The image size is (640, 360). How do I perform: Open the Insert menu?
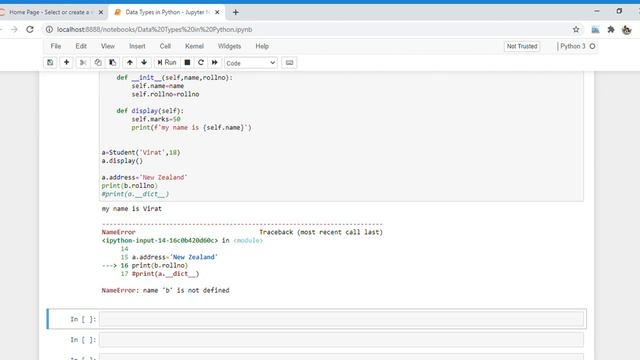[x=137, y=46]
